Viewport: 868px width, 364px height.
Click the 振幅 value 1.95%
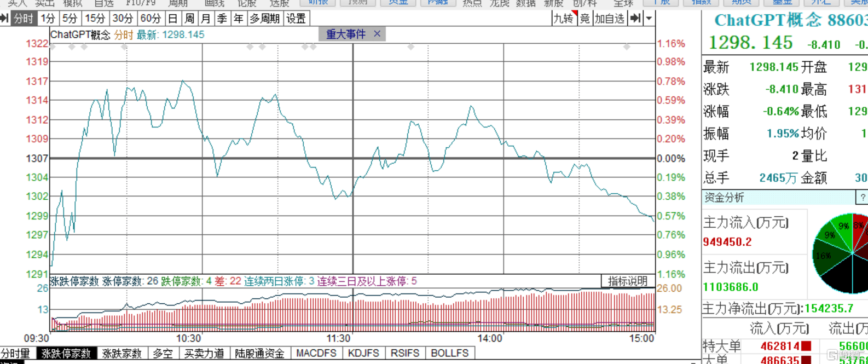tap(783, 133)
